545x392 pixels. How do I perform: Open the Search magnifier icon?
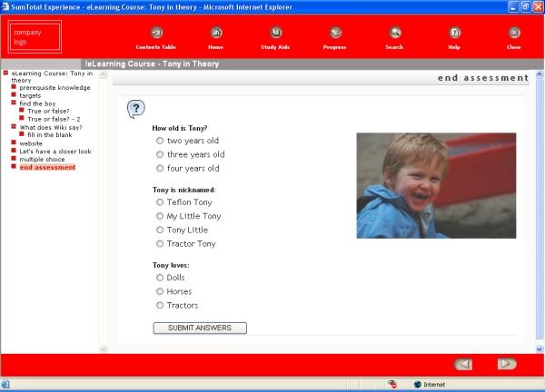click(395, 33)
